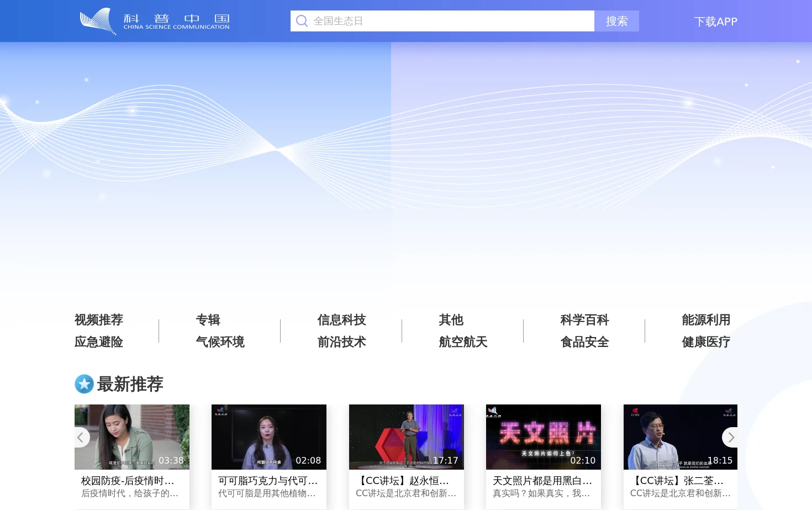812x510 pixels.
Task: Click title 校园防疫-后疫情时…
Action: tap(128, 481)
